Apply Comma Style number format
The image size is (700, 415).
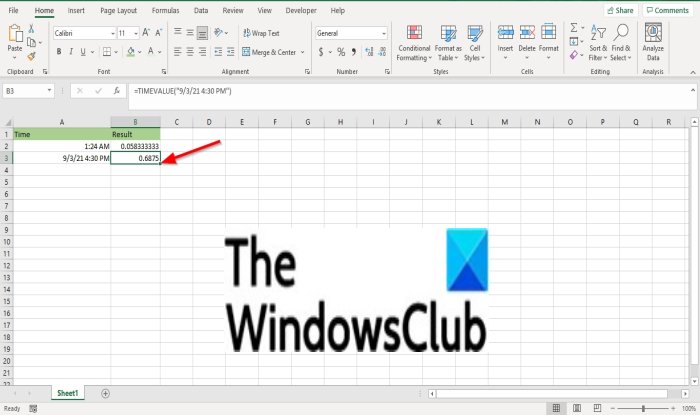pyautogui.click(x=354, y=52)
